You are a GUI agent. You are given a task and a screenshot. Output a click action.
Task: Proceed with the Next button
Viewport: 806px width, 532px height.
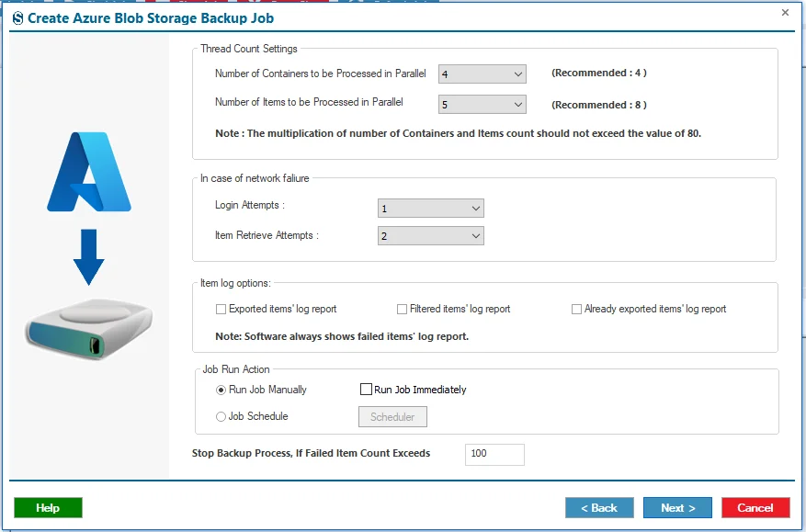coord(677,508)
